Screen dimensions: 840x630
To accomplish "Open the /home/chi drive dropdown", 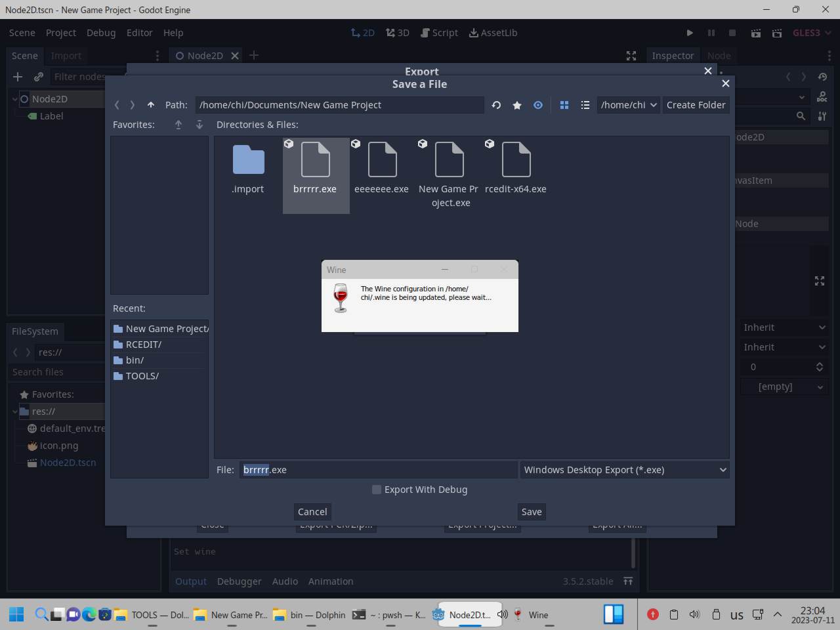I will [x=629, y=105].
